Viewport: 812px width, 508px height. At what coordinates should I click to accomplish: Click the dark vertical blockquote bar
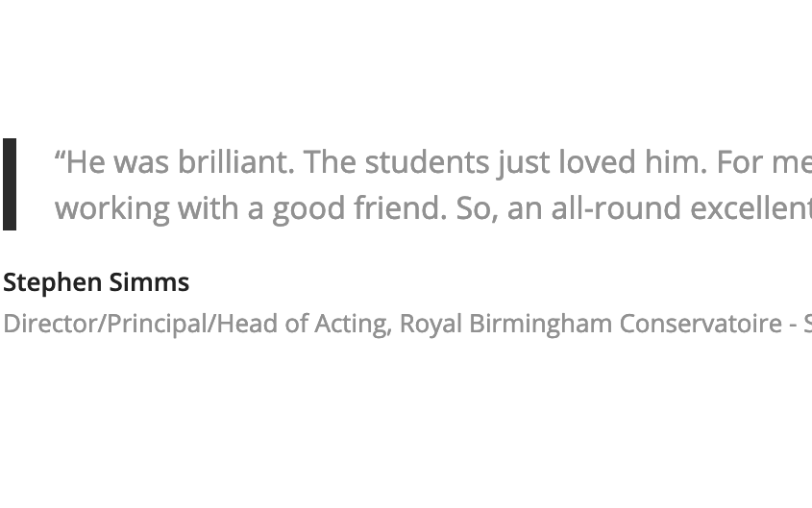[10, 184]
